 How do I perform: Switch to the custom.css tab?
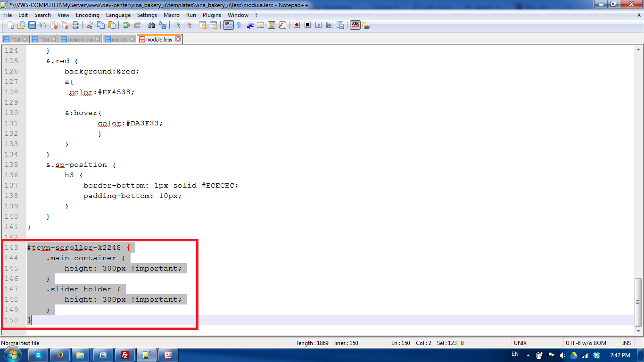click(80, 39)
